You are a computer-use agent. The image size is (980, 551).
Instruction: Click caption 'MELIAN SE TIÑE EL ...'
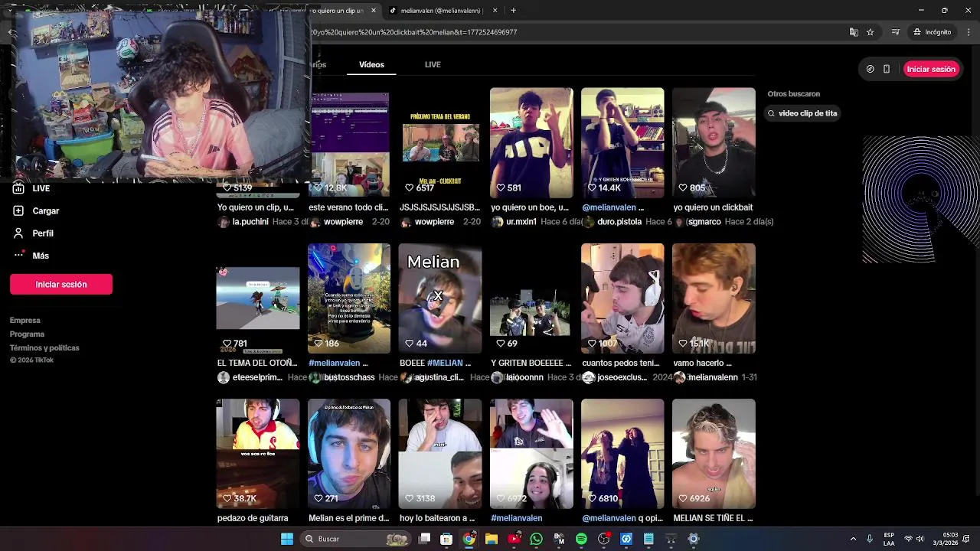point(713,518)
